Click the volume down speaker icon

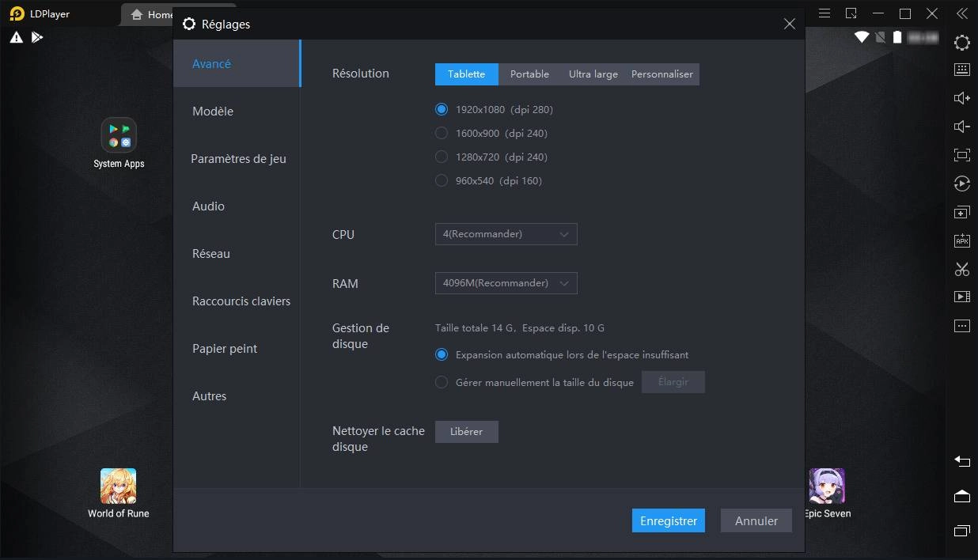[962, 127]
